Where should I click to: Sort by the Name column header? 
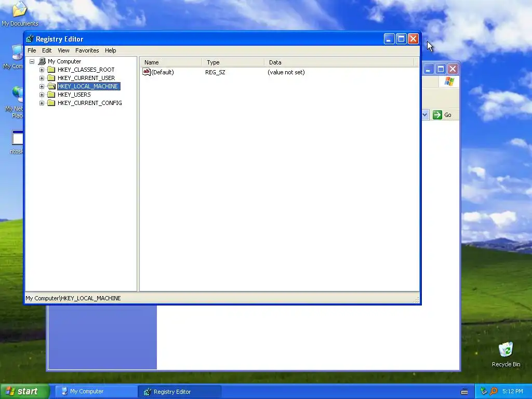point(171,62)
